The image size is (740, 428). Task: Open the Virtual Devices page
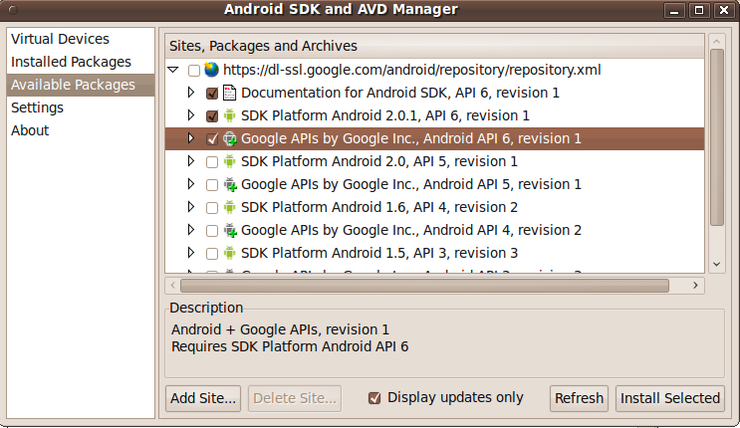pyautogui.click(x=80, y=39)
